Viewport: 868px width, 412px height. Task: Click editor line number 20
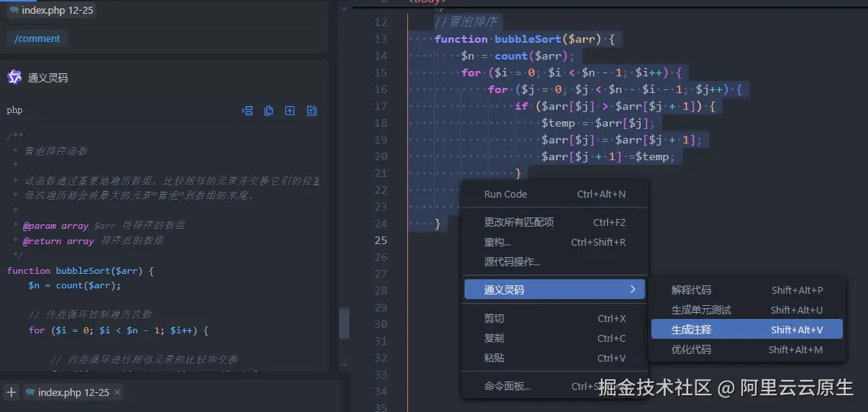click(381, 156)
